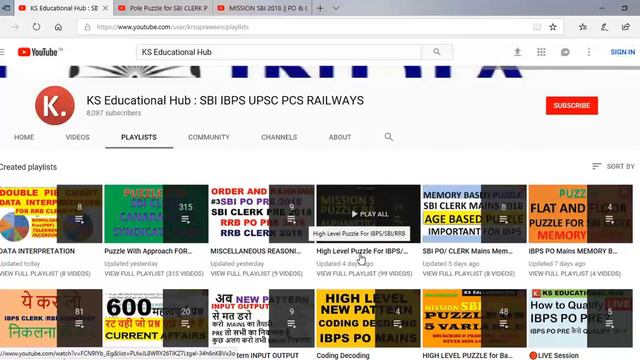Image resolution: width=640 pixels, height=360 pixels.
Task: Click the upload video icon
Action: [517, 52]
